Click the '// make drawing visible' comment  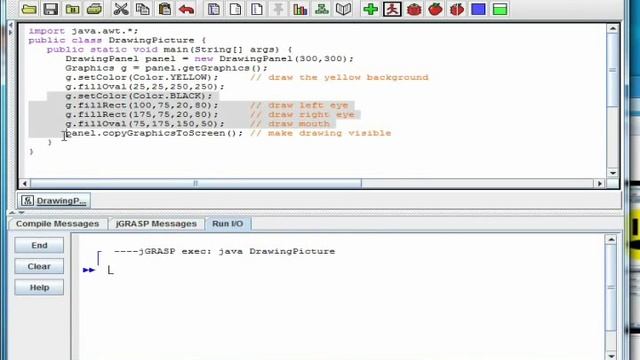tap(321, 133)
